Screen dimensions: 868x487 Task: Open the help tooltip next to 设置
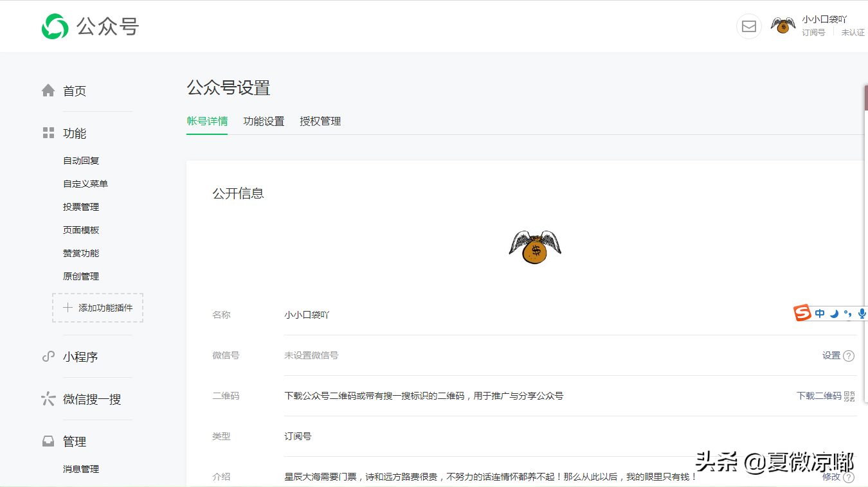pyautogui.click(x=849, y=355)
